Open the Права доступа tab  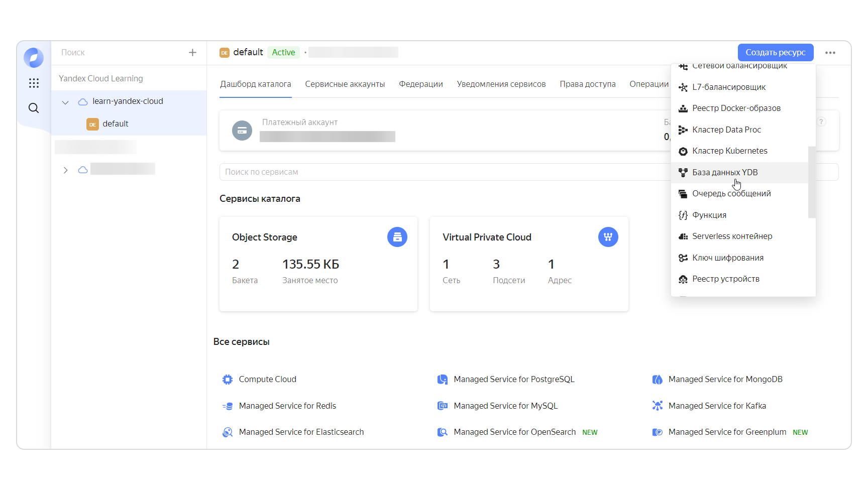(588, 84)
